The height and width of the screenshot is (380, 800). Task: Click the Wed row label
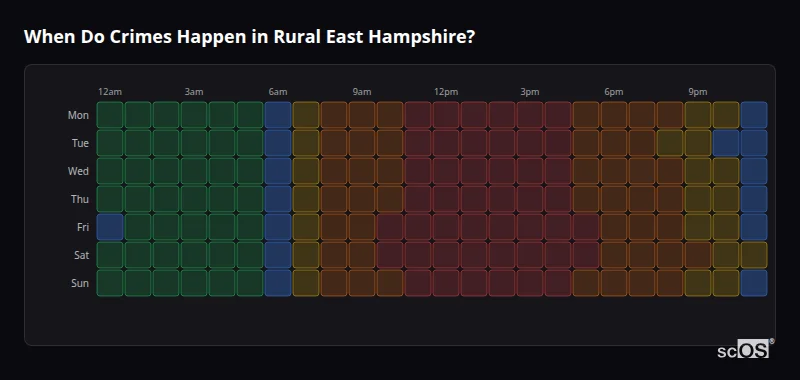point(78,171)
